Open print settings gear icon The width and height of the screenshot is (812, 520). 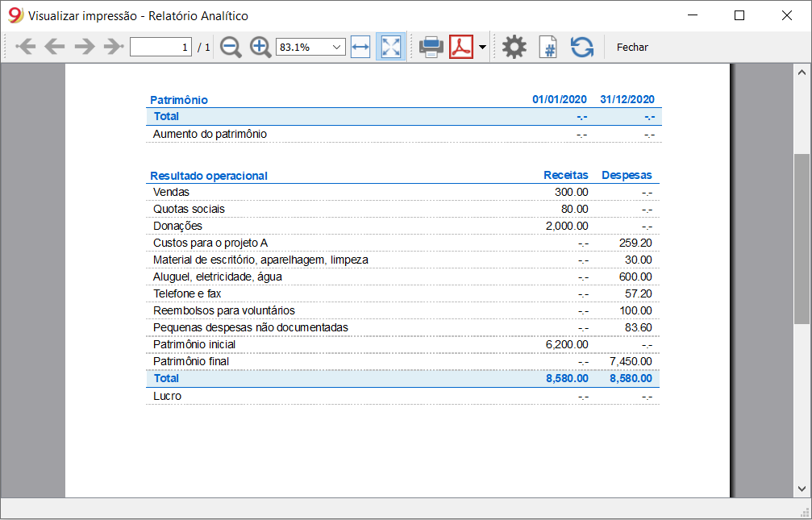(514, 47)
